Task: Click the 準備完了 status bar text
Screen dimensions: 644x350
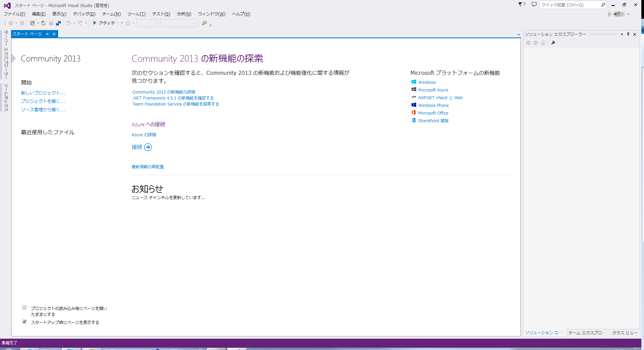Action: click(9, 343)
